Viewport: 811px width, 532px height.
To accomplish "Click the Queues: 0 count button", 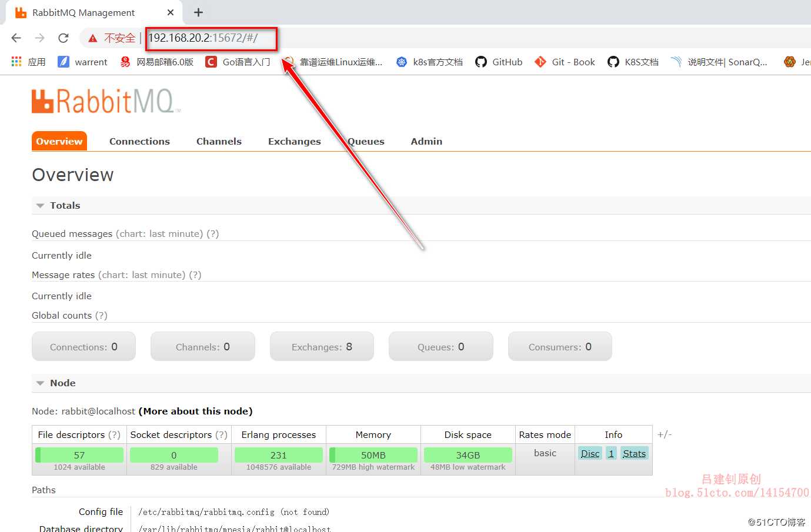I will tap(441, 346).
